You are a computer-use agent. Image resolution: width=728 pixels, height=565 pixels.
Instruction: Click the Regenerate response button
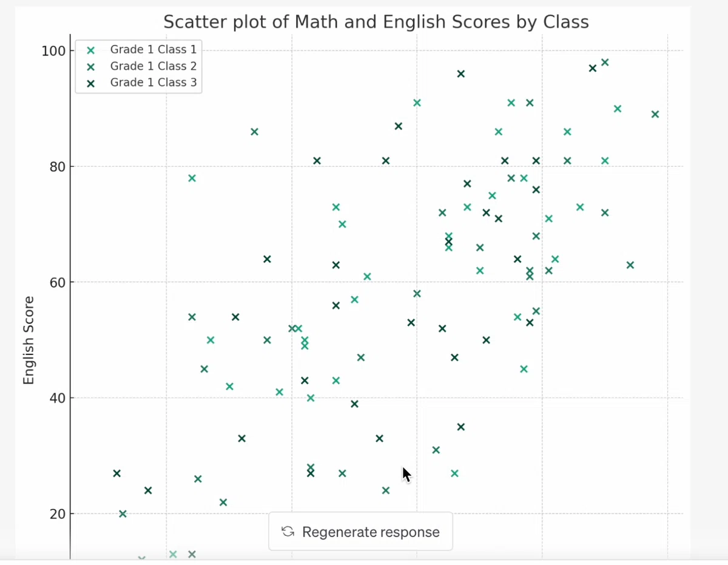click(360, 532)
